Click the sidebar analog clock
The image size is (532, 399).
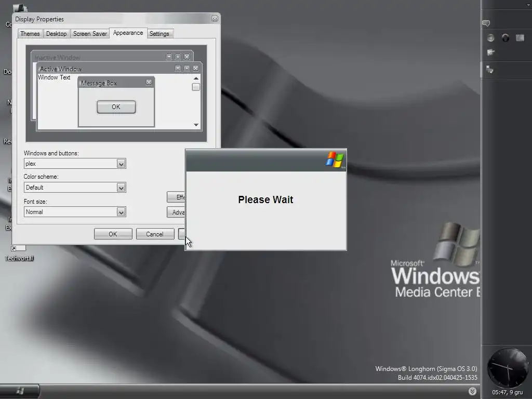point(508,368)
